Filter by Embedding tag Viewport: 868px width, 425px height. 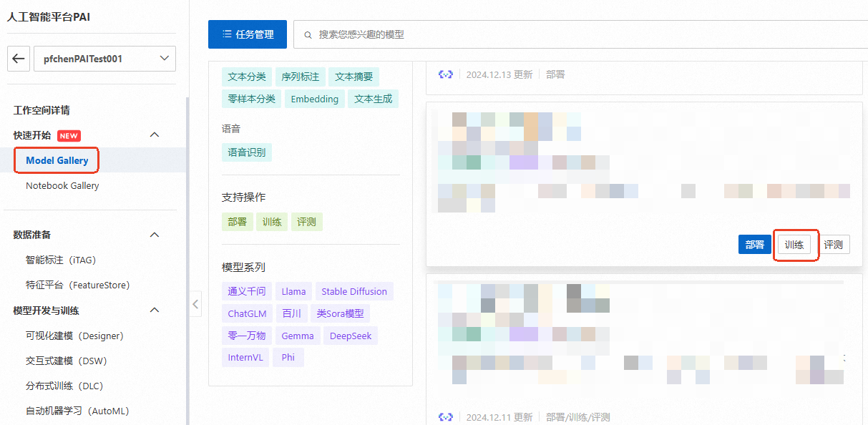[315, 99]
